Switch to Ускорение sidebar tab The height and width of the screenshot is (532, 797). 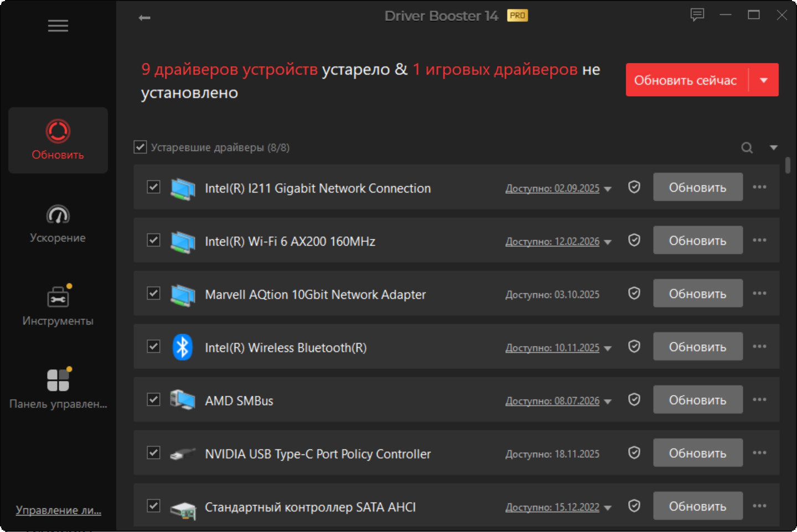58,224
